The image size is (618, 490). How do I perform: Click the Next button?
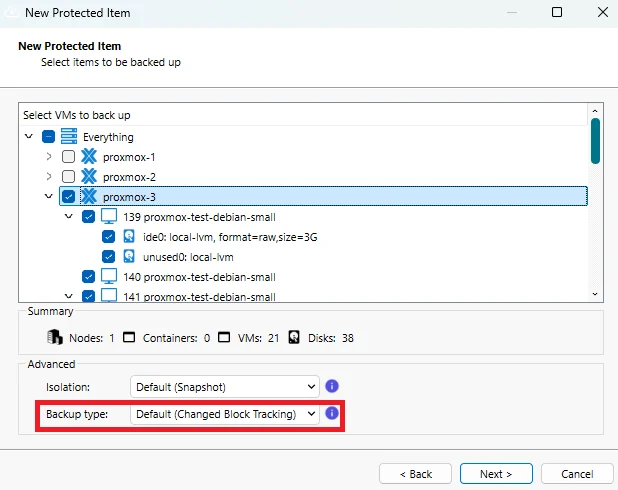click(x=496, y=473)
